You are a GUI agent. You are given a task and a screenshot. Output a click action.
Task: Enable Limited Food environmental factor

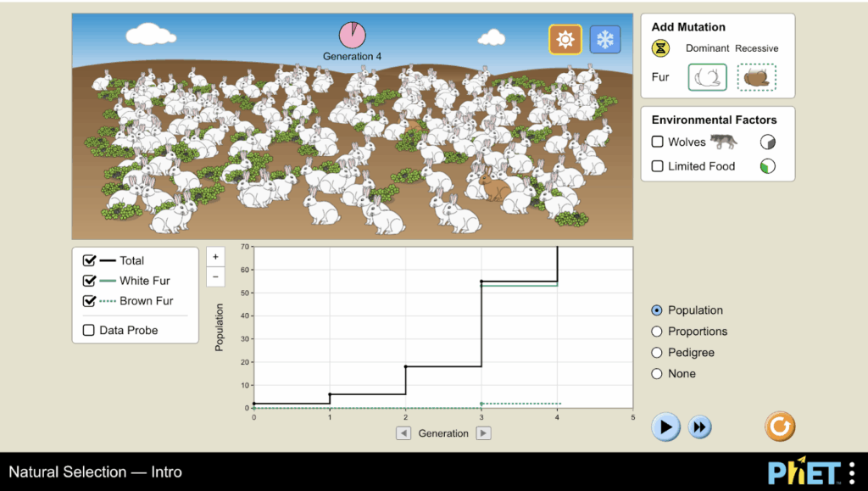pyautogui.click(x=658, y=166)
